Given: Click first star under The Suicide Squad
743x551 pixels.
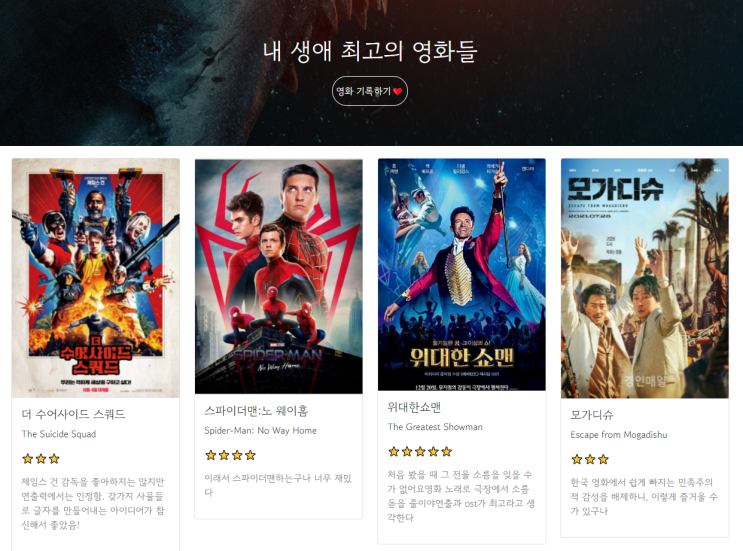Looking at the screenshot, I should click(x=28, y=459).
